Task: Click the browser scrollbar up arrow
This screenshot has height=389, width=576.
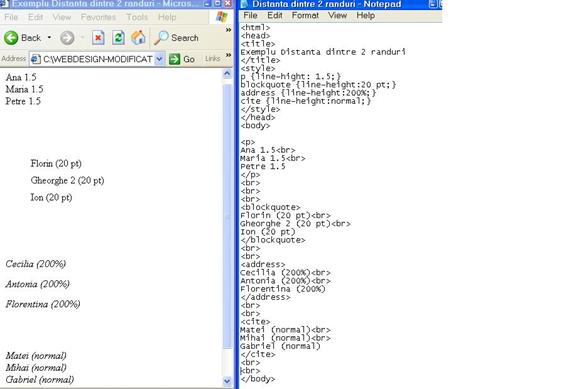Action: [227, 73]
